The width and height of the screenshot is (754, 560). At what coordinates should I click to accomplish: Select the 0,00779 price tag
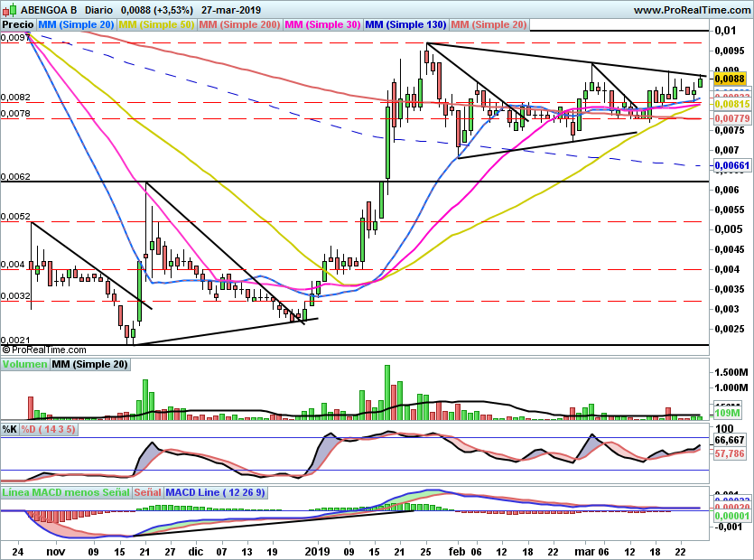point(732,118)
